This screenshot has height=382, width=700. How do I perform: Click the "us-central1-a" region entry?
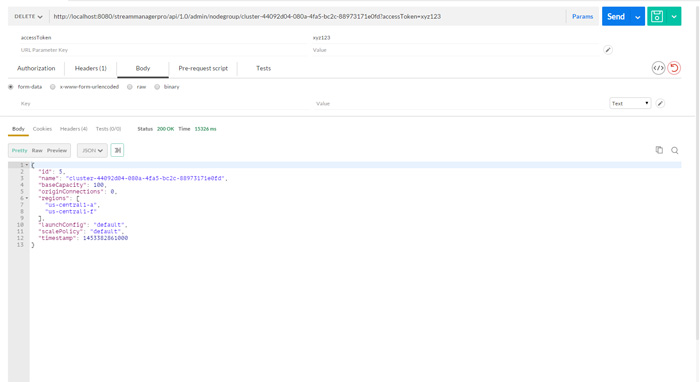pyautogui.click(x=72, y=205)
